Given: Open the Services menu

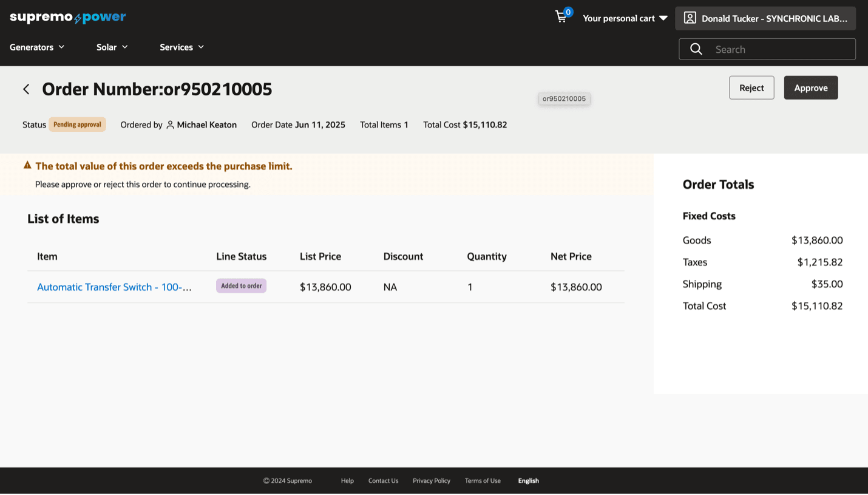Looking at the screenshot, I should point(182,47).
